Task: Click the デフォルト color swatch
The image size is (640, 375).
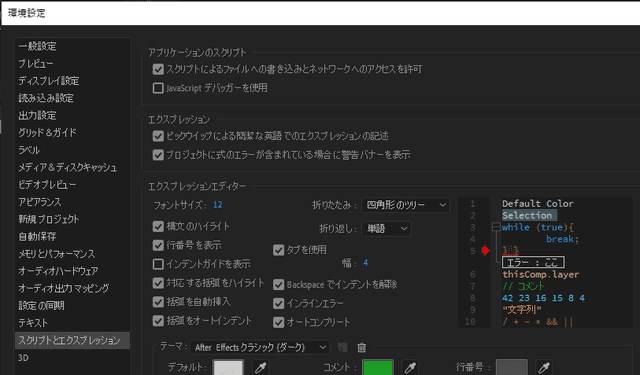Action: [228, 367]
